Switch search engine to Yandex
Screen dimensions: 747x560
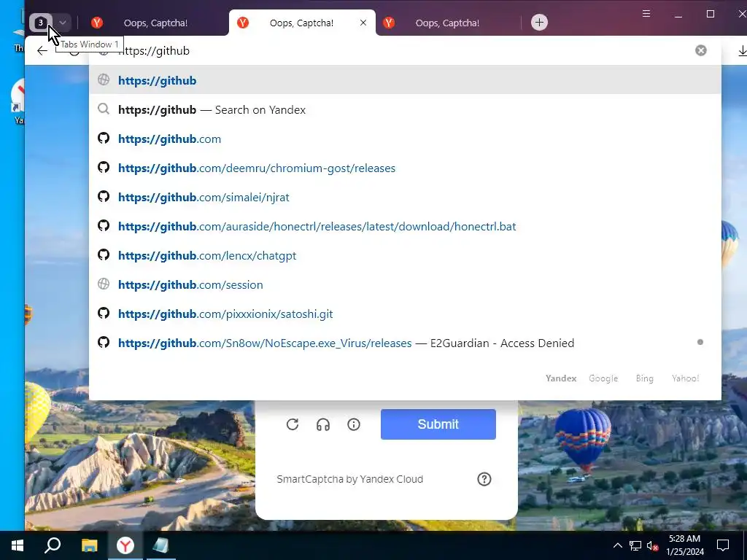click(x=561, y=378)
